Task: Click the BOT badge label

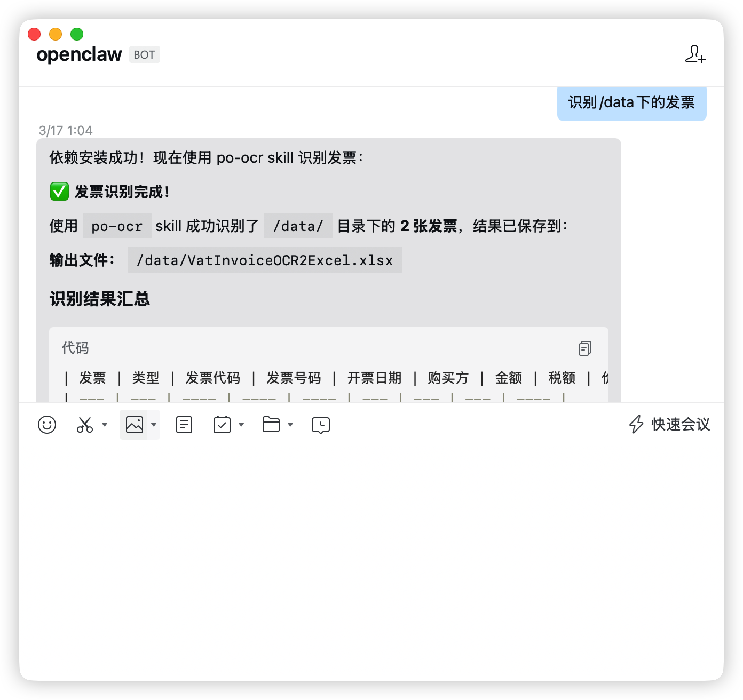Action: 144,54
